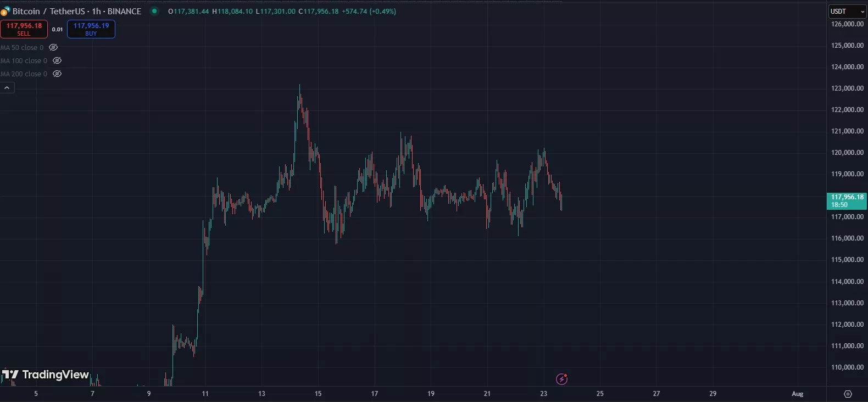Select the MA 100 close legend label
Viewport: 868px width, 402px height.
[x=24, y=61]
